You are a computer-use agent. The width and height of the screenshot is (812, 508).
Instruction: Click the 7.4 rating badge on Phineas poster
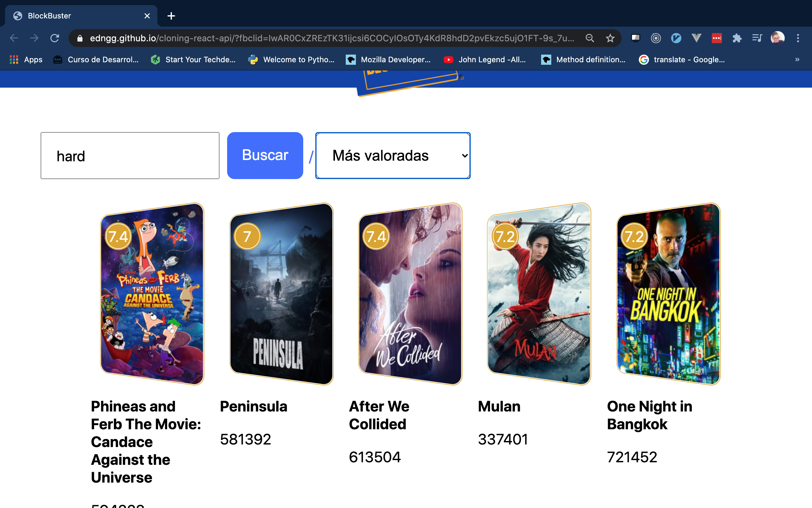(x=118, y=236)
